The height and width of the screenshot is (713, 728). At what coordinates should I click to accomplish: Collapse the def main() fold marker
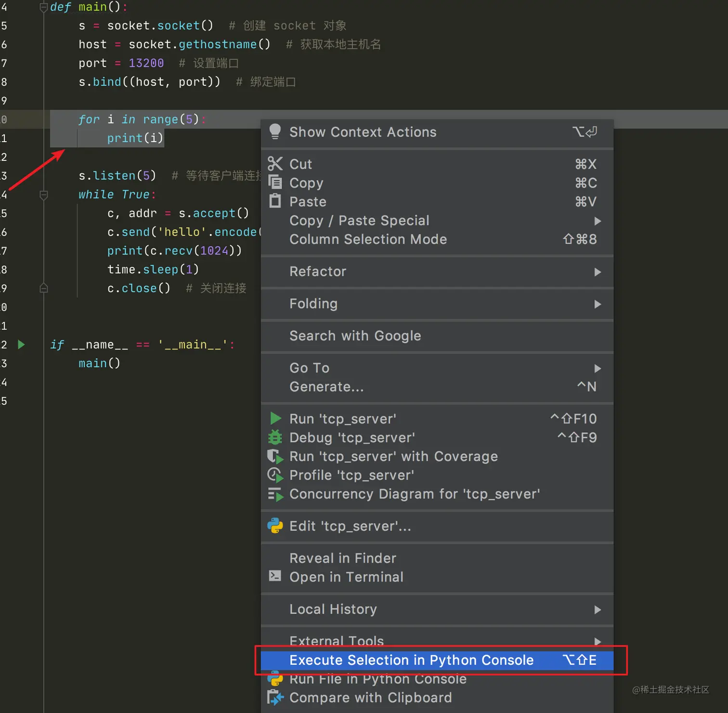pos(43,7)
